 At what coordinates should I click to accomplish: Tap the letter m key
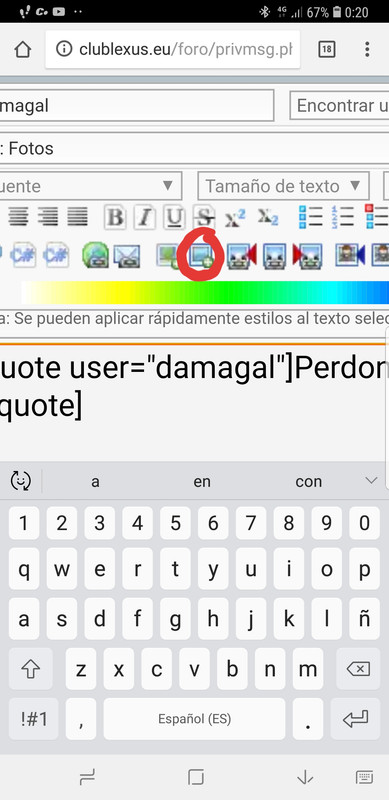pos(308,669)
